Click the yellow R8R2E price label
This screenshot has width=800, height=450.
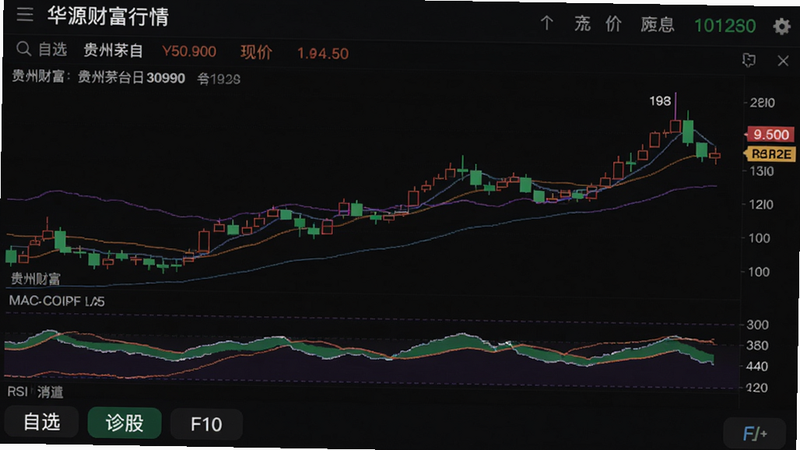coord(770,154)
